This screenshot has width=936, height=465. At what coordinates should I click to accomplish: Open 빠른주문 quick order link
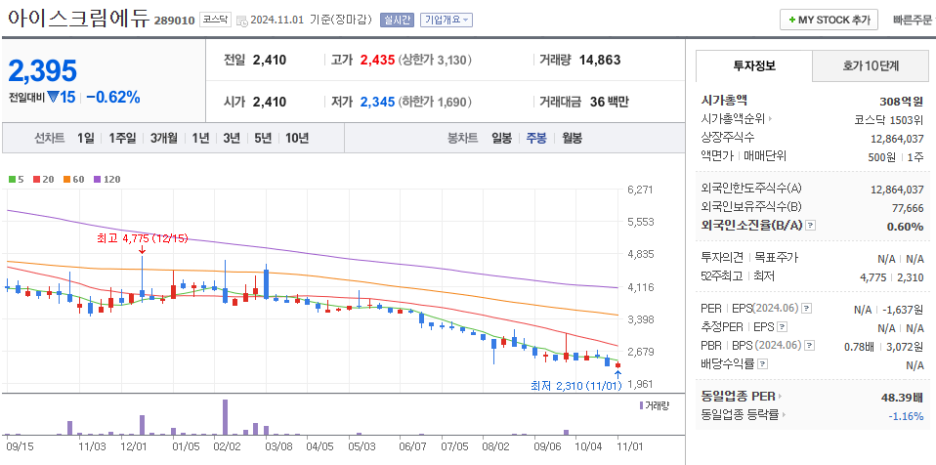click(x=912, y=20)
